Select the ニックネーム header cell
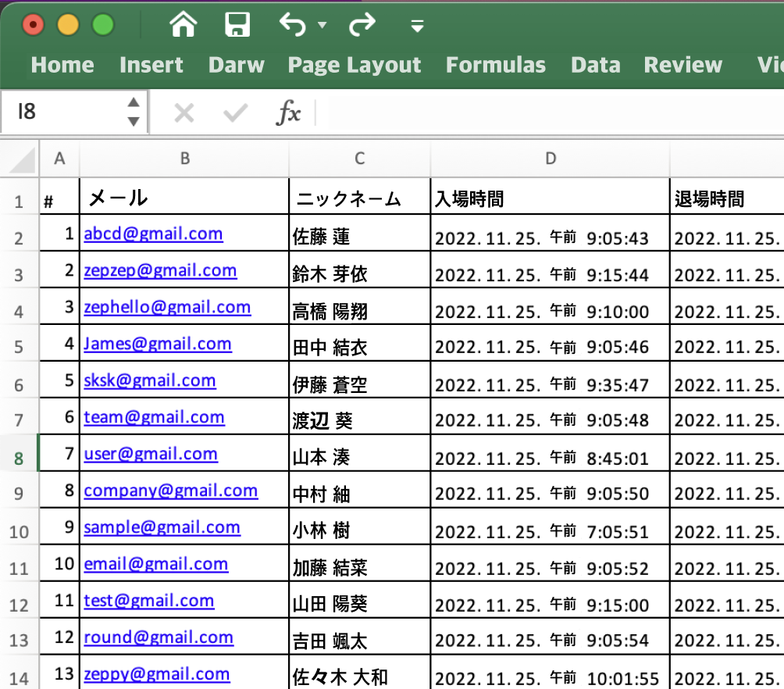This screenshot has height=689, width=784. 359,197
